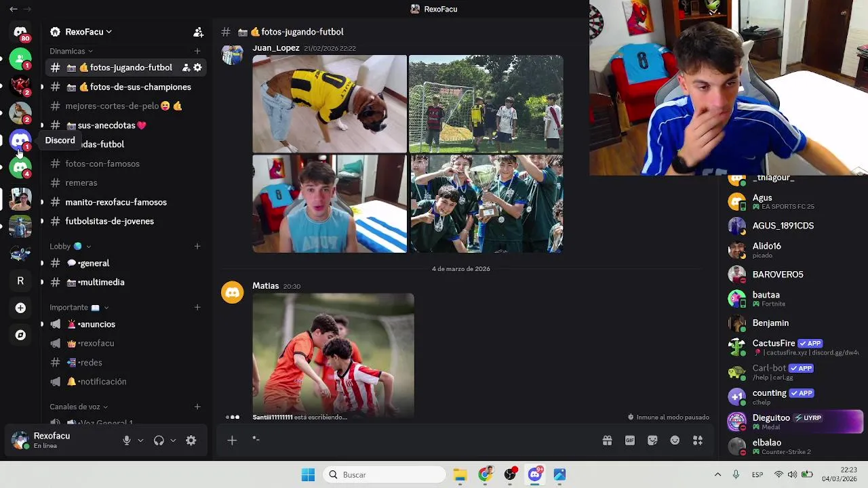Collapse the Importante category
The width and height of the screenshot is (868, 488).
coord(79,307)
